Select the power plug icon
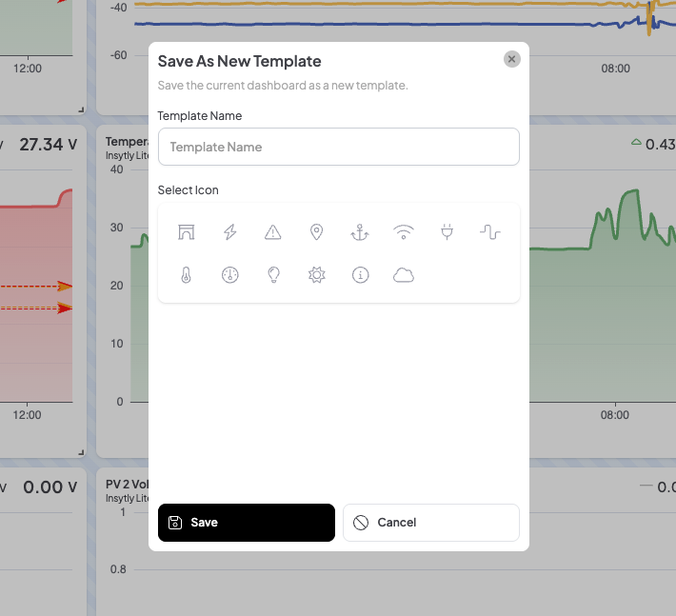 (x=447, y=232)
